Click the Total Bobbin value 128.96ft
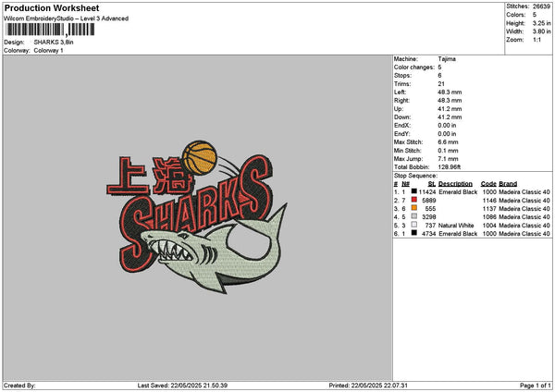The width and height of the screenshot is (555, 392). 450,167
